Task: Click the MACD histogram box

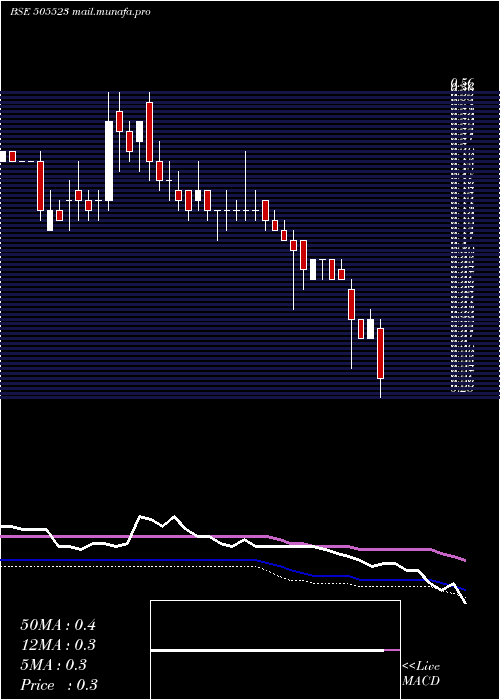Action: (275, 650)
